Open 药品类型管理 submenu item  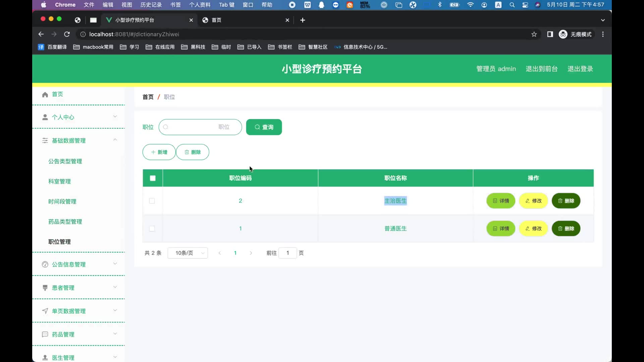[65, 222]
